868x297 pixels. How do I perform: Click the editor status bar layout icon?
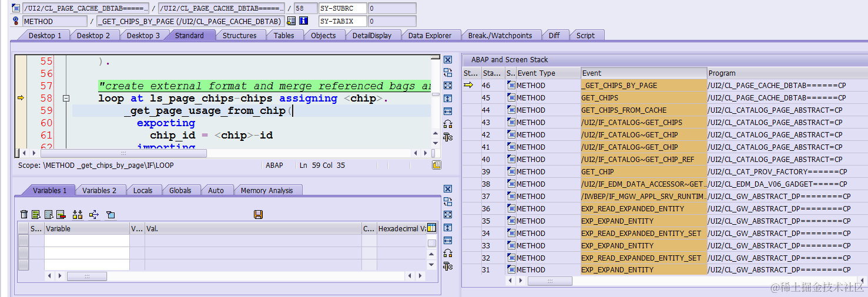(x=436, y=166)
